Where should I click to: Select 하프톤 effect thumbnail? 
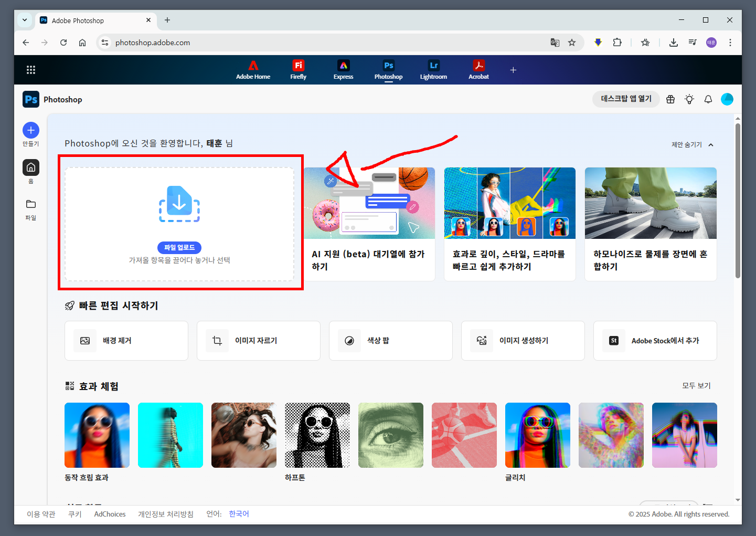(317, 435)
